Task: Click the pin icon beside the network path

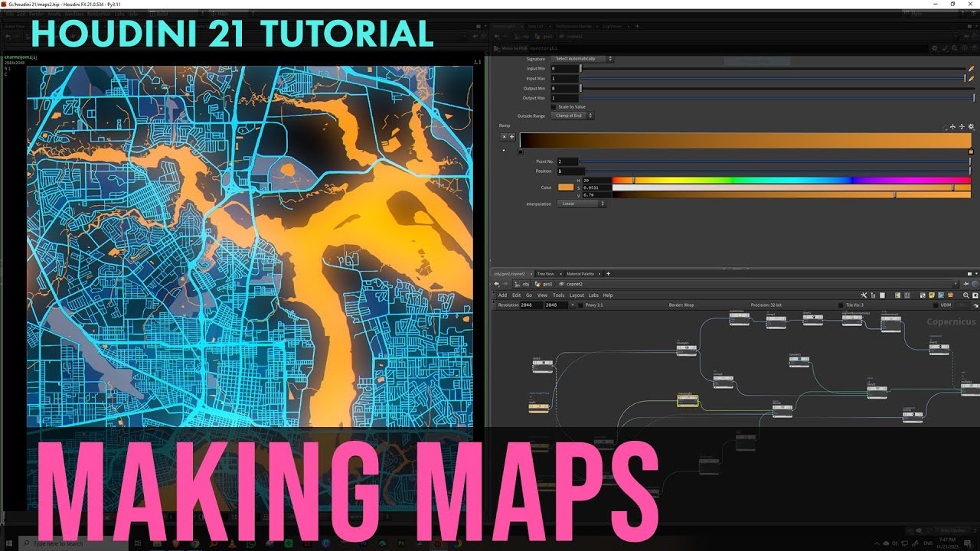Action: click(x=965, y=284)
